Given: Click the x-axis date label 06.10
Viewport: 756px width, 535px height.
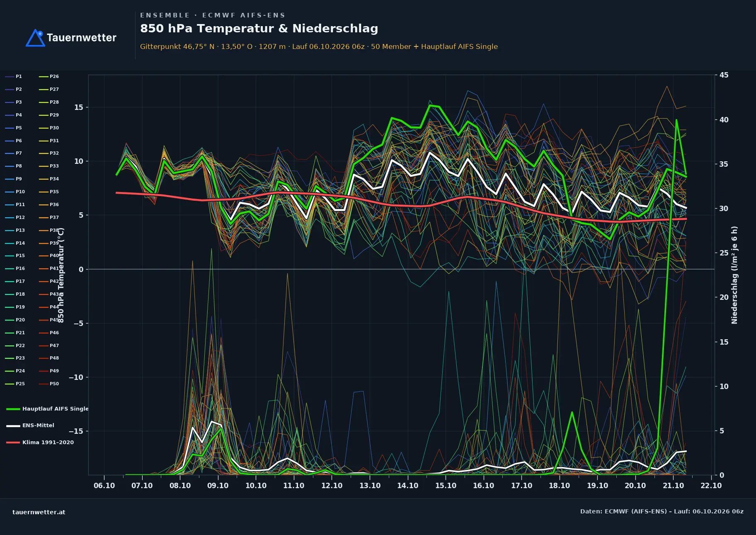Looking at the screenshot, I should (x=104, y=486).
